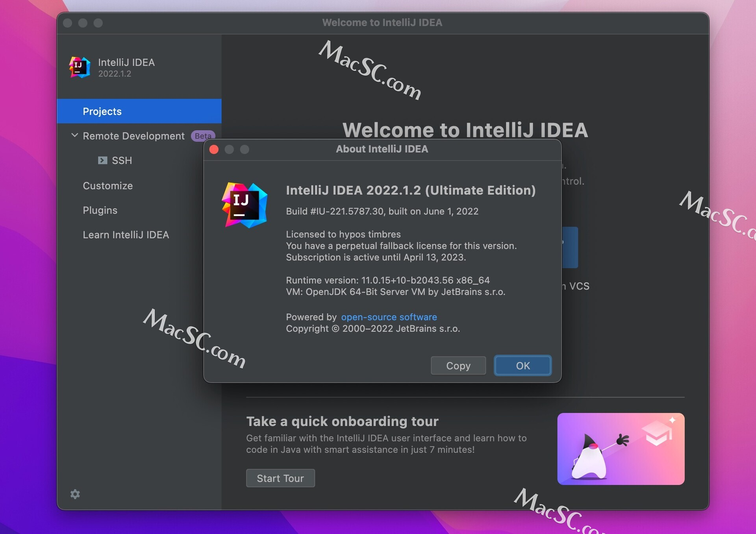Click the perpetual fallback license text
This screenshot has height=534, width=756.
[401, 246]
